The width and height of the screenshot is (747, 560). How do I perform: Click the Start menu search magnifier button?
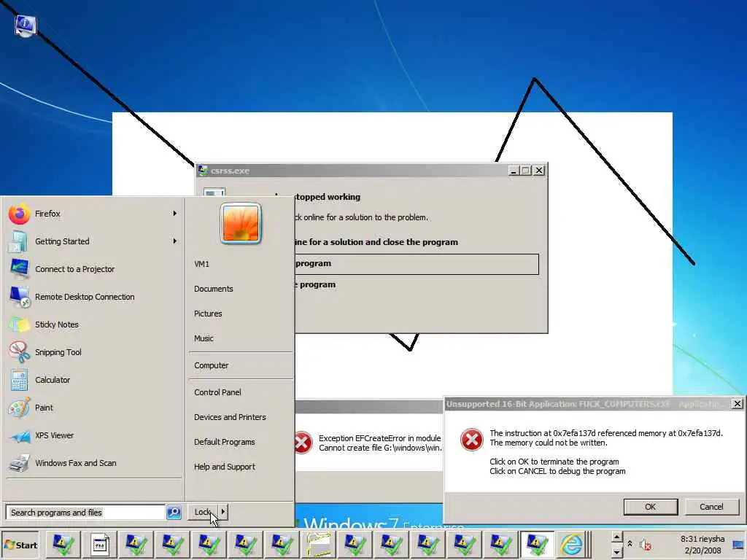pyautogui.click(x=174, y=513)
